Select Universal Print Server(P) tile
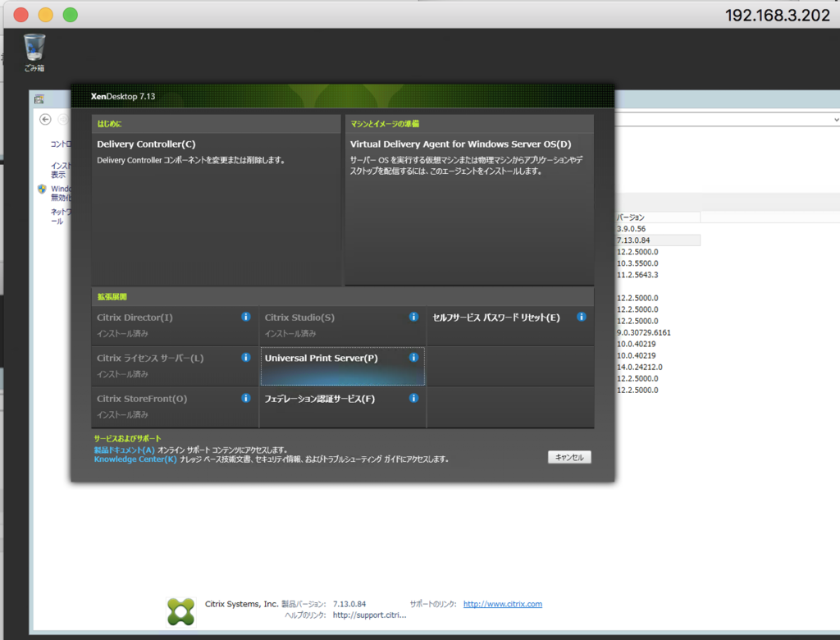The width and height of the screenshot is (840, 640). (x=343, y=366)
